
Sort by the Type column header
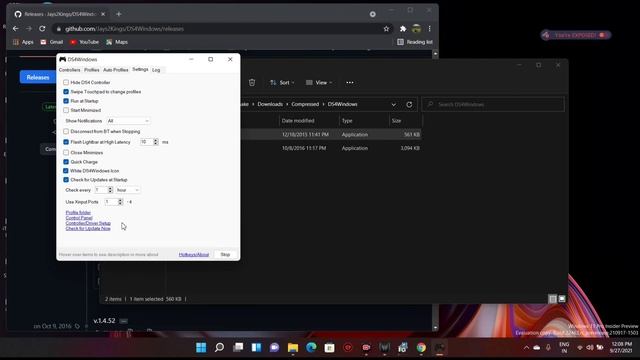[x=364, y=121]
